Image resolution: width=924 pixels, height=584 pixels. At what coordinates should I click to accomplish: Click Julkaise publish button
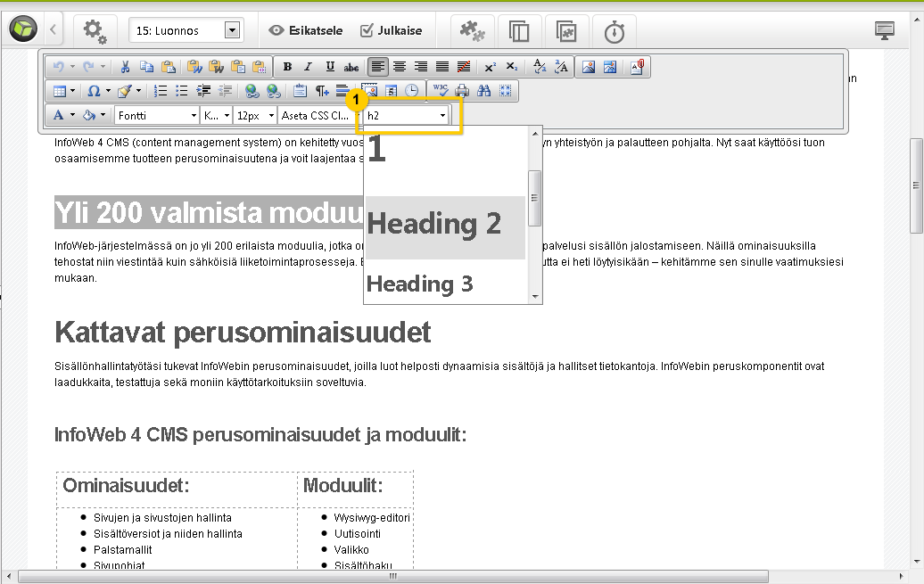(x=392, y=30)
